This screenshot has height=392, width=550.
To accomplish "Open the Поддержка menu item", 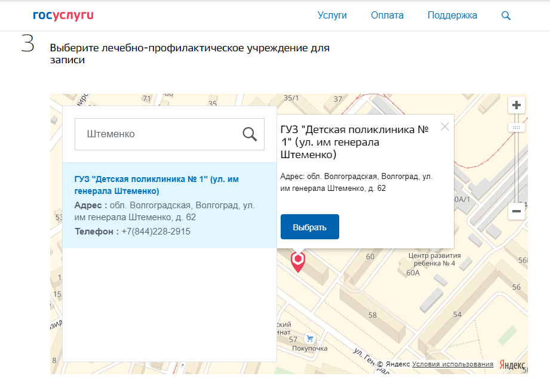I will tap(452, 16).
